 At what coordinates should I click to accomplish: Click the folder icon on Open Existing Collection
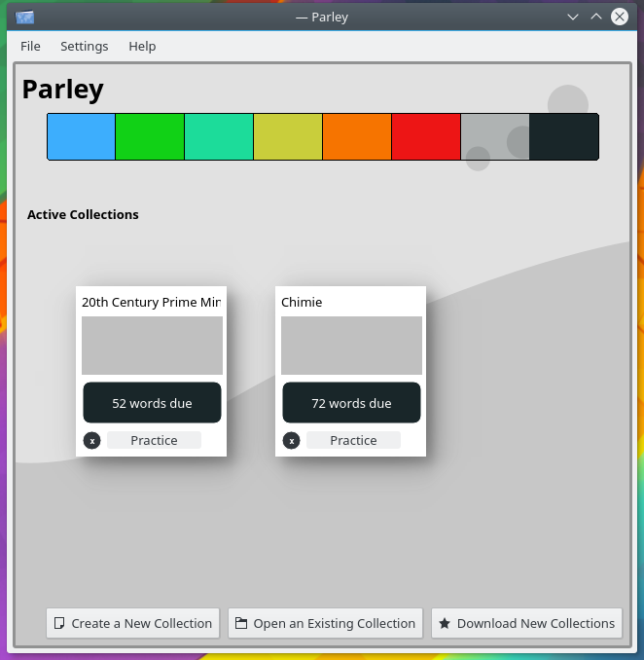(241, 623)
